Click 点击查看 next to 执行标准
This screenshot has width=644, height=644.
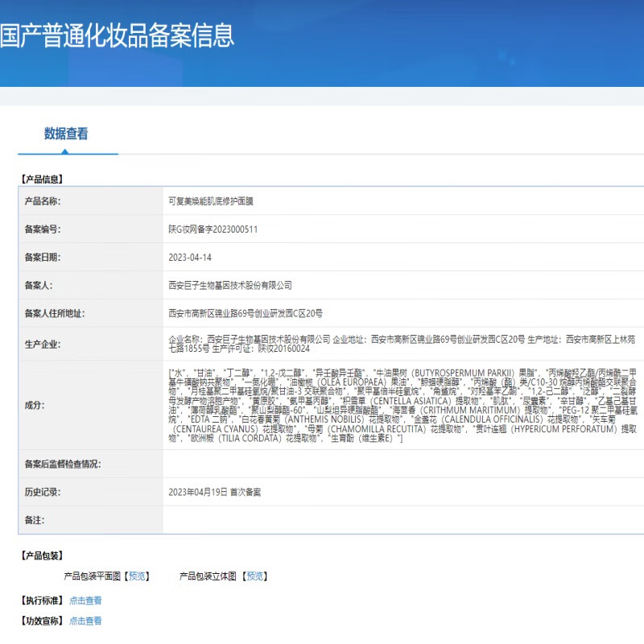(x=85, y=601)
